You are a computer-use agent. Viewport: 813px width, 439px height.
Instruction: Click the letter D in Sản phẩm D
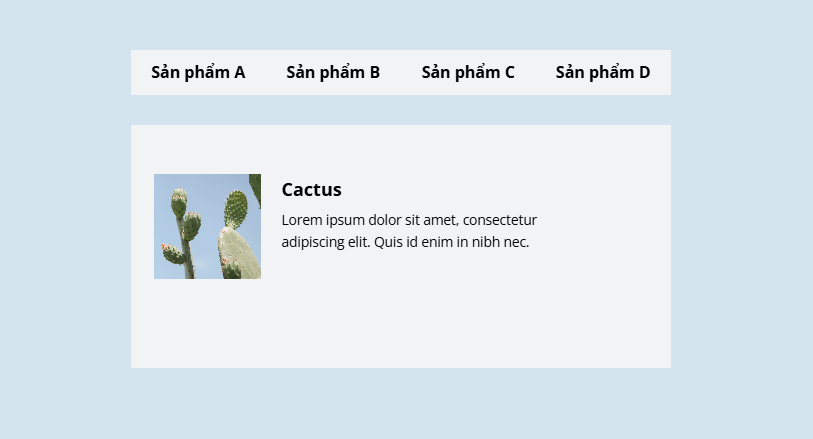point(644,73)
